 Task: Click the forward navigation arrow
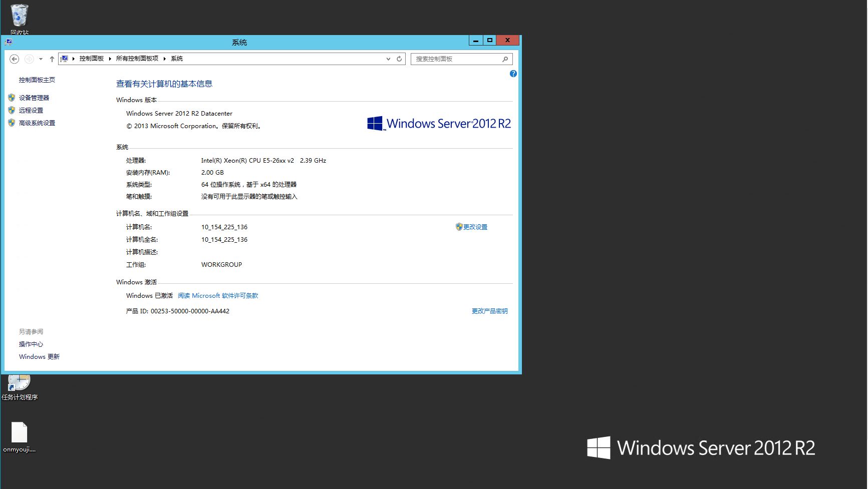click(x=29, y=59)
